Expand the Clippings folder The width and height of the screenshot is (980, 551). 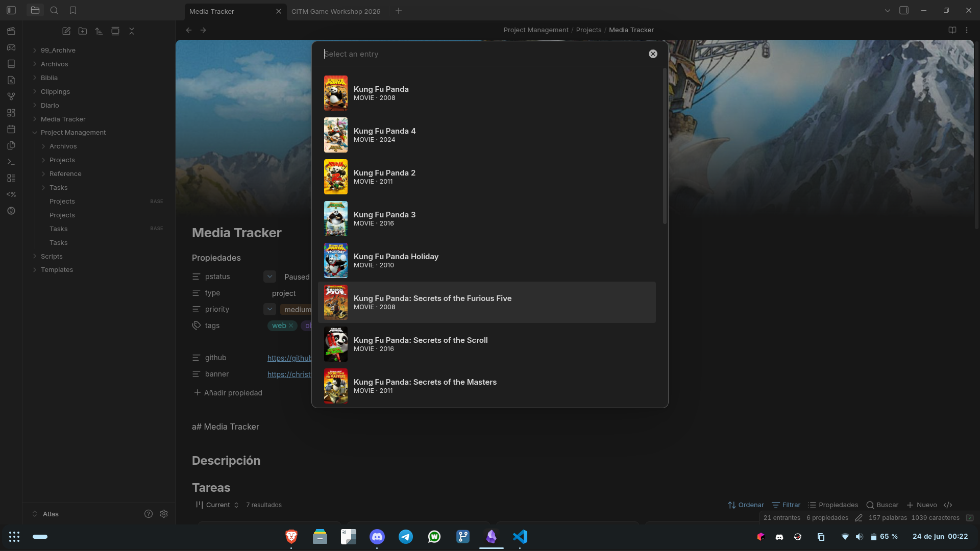35,91
